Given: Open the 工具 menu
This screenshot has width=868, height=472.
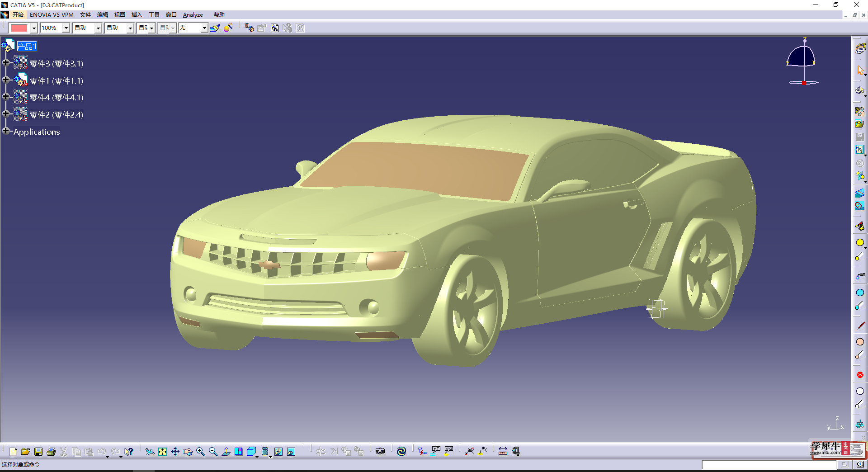Looking at the screenshot, I should pyautogui.click(x=154, y=15).
